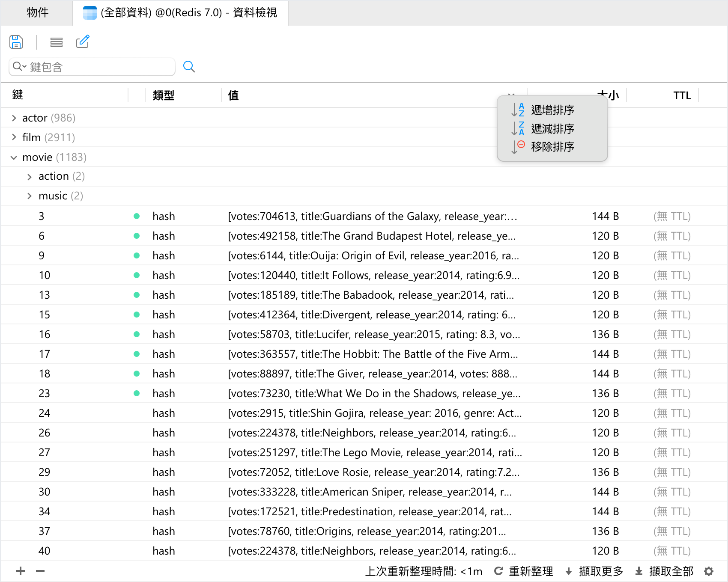Click green dot indicator of key 3
The height and width of the screenshot is (582, 728).
point(137,216)
